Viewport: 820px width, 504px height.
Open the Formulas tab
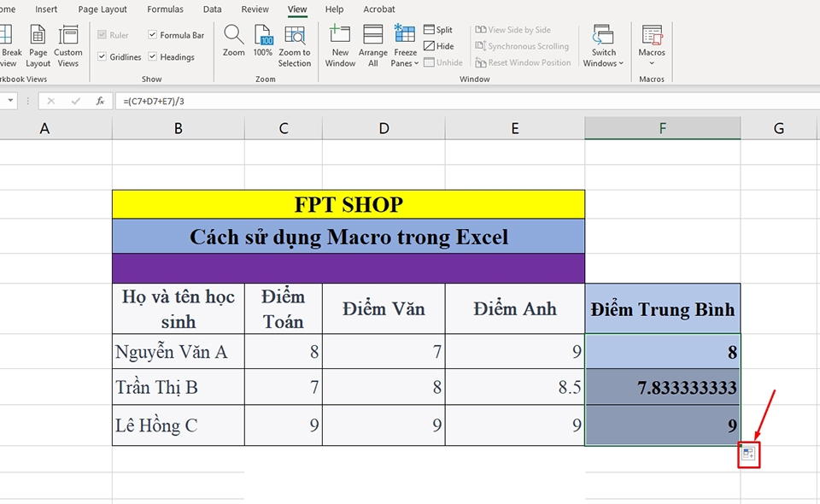click(165, 9)
